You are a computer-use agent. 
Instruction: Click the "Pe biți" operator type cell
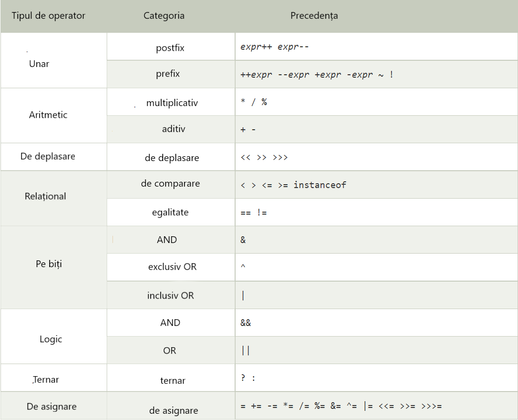tap(49, 264)
